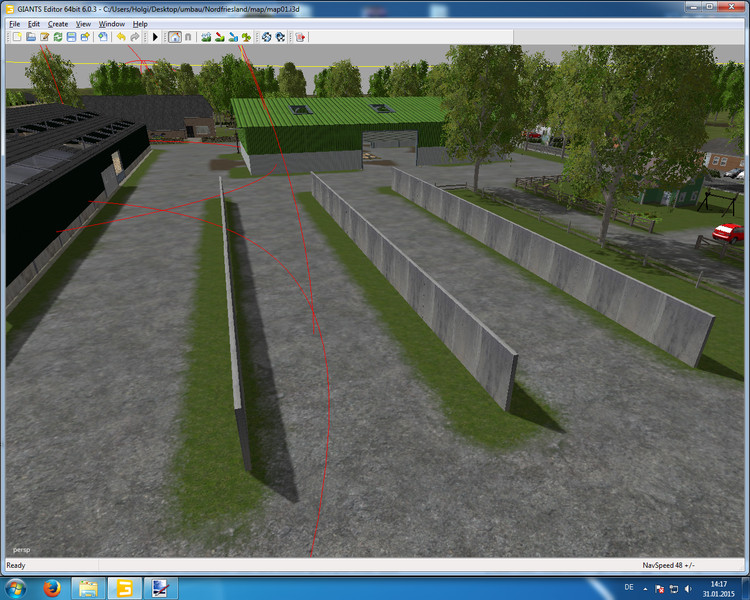Open the File menu
Viewport: 750px width, 600px height.
point(14,23)
